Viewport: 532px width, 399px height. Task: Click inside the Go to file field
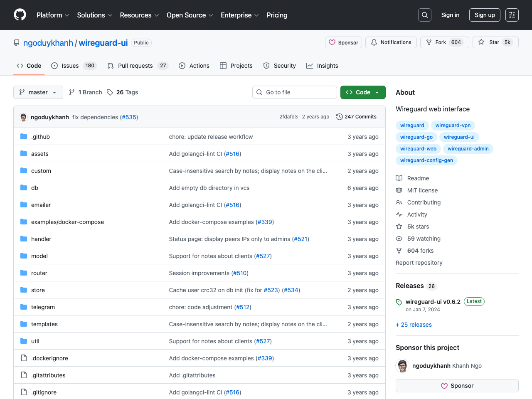tap(295, 92)
